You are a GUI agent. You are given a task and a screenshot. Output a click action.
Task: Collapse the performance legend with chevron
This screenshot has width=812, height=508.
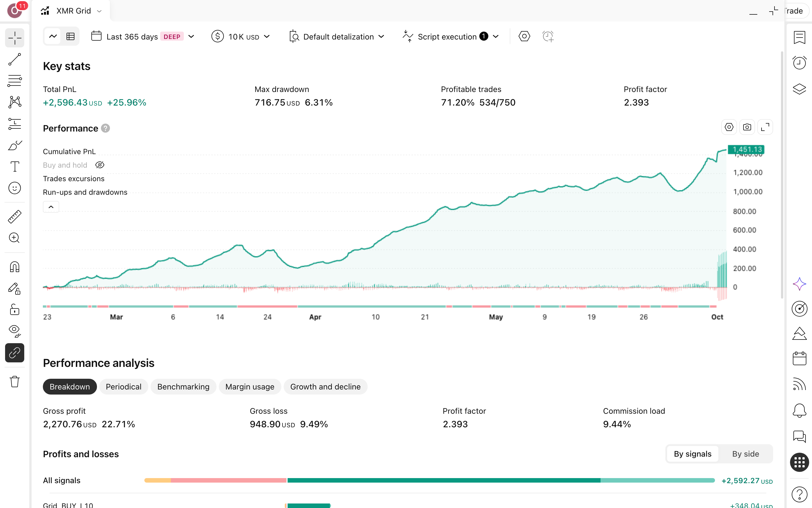pyautogui.click(x=51, y=207)
